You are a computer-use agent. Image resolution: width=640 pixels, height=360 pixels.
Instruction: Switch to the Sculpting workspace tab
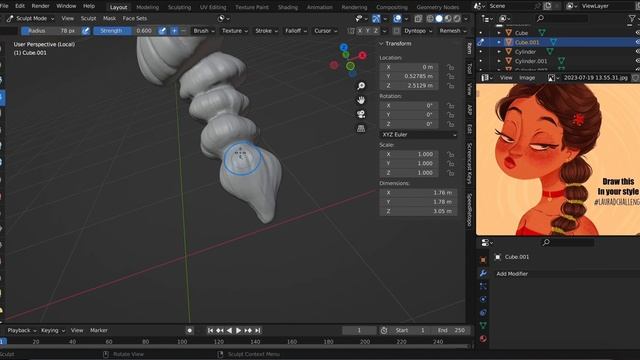click(179, 7)
